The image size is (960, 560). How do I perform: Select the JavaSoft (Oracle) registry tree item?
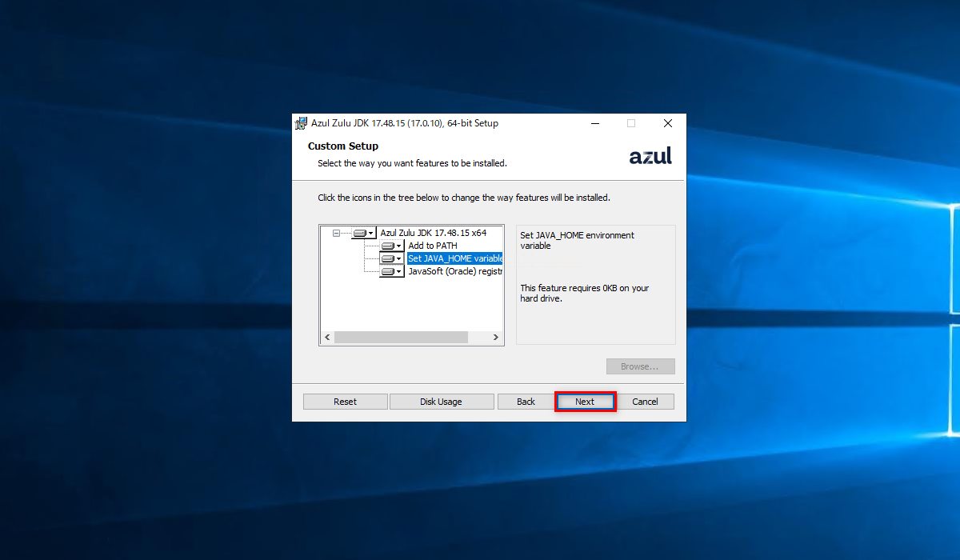click(x=454, y=271)
